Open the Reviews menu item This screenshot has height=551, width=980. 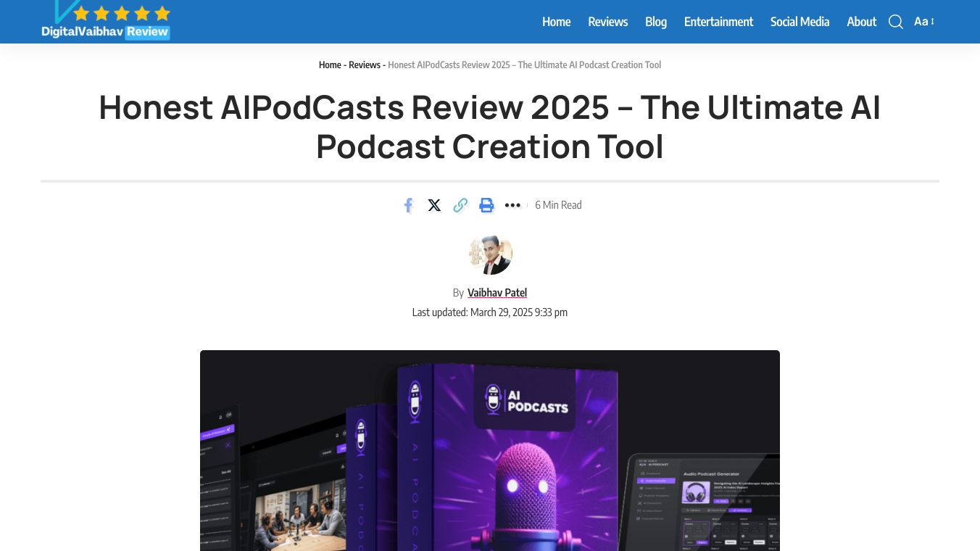608,22
